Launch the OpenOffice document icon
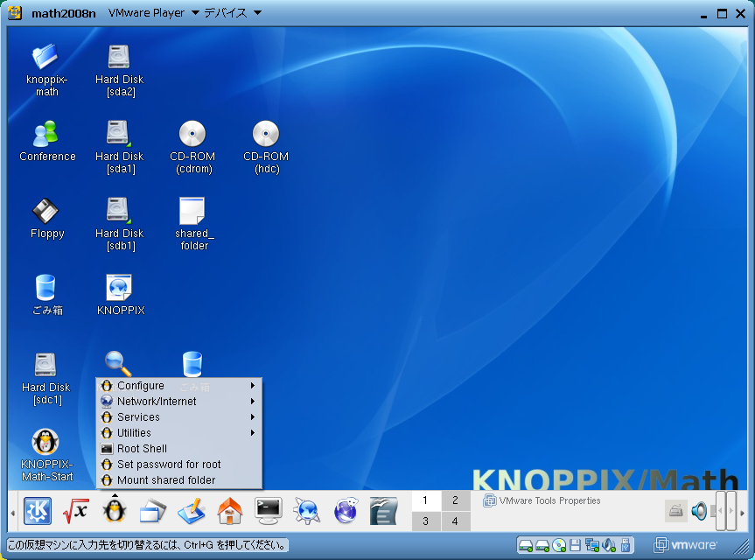Viewport: 755px width, 560px height. coord(384,511)
